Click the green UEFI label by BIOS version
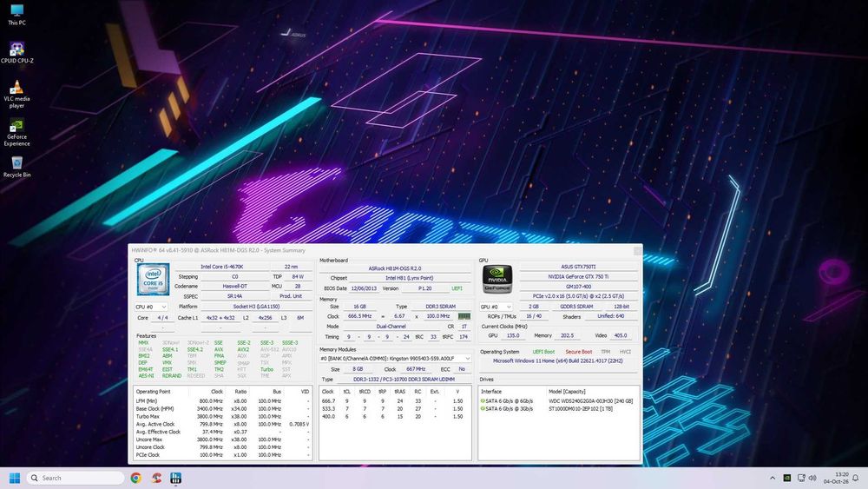This screenshot has width=868, height=489. point(457,288)
